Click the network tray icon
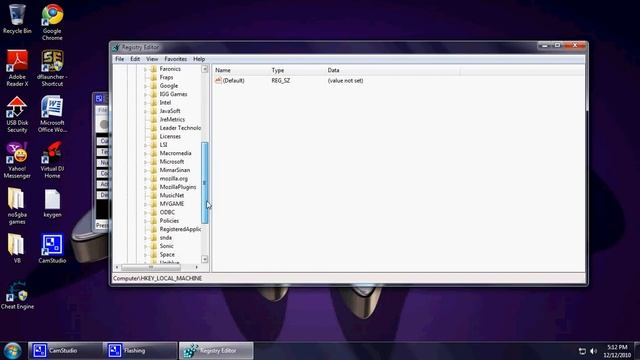The width and height of the screenshot is (640, 360). (x=582, y=351)
